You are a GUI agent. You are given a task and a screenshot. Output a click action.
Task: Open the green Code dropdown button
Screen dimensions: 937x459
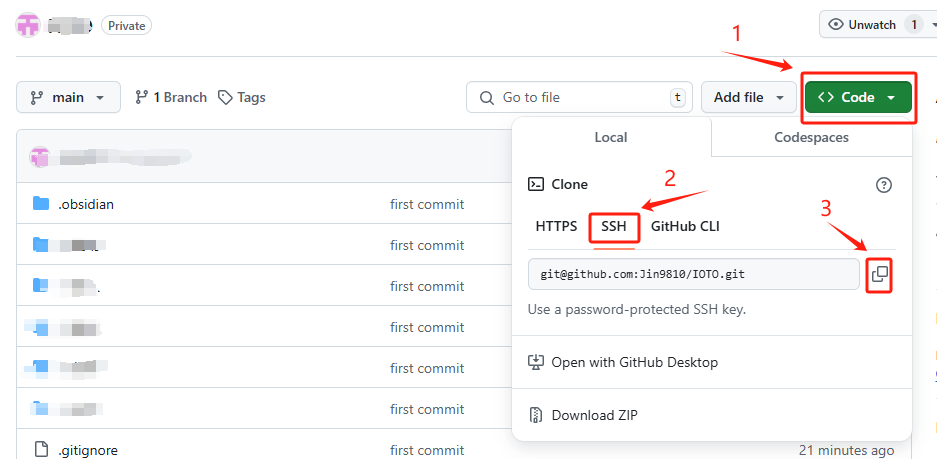tap(858, 97)
